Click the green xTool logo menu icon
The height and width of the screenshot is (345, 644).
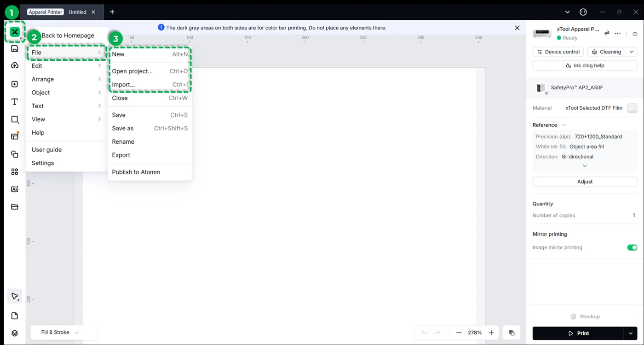click(15, 32)
